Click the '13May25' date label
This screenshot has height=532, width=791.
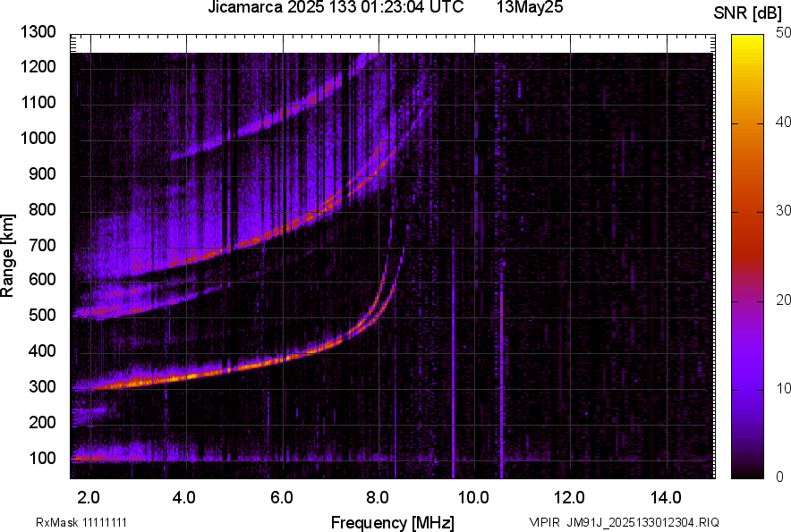tap(530, 7)
